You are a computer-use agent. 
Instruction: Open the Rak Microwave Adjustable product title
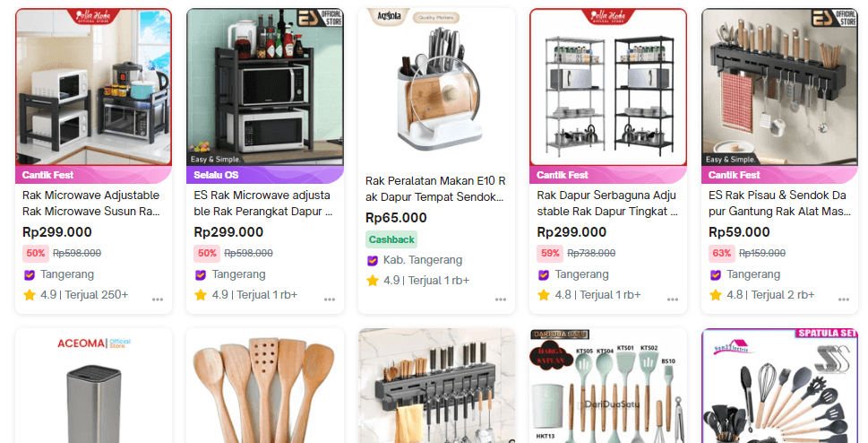91,203
